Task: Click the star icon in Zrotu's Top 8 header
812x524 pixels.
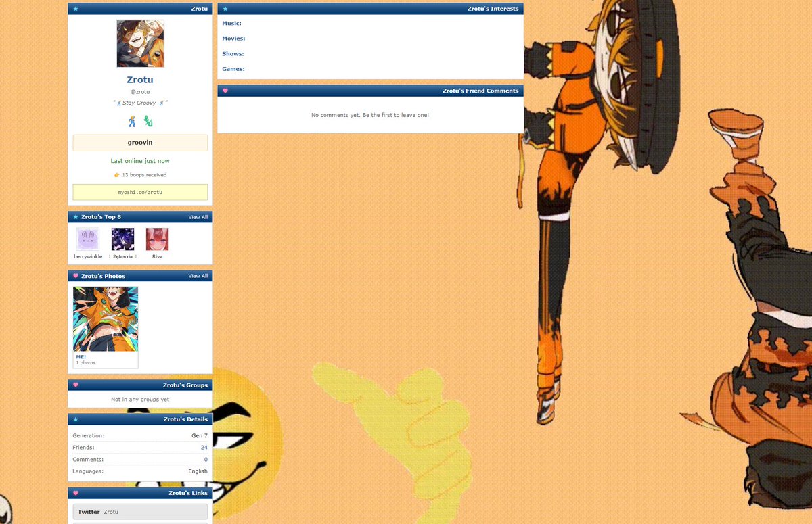Action: pos(76,217)
